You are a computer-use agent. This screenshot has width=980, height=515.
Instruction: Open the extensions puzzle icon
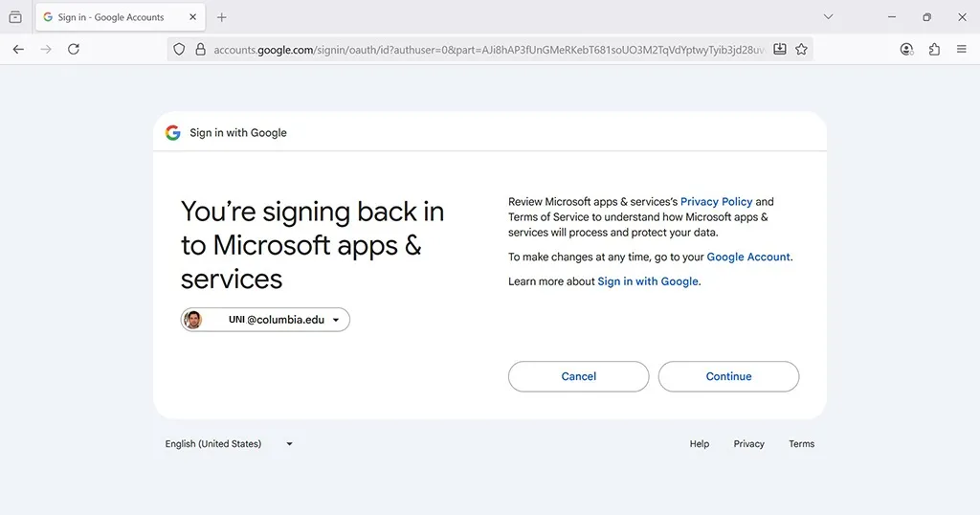934,50
